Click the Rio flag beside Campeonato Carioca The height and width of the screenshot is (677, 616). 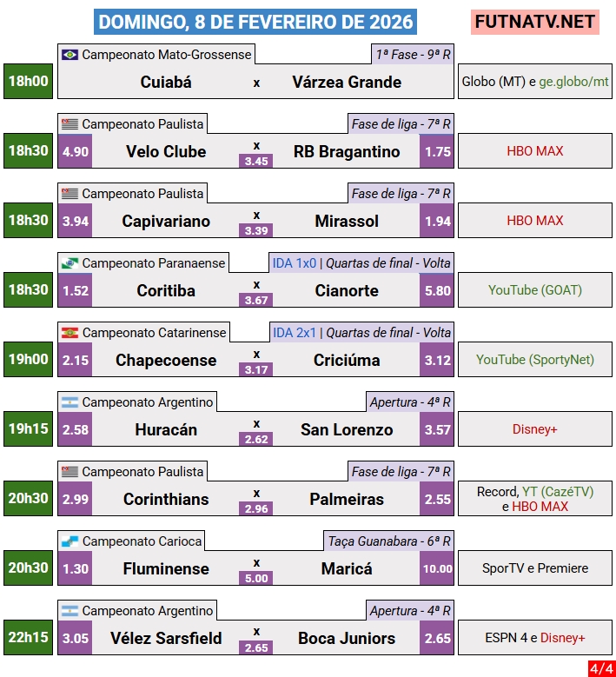point(70,541)
